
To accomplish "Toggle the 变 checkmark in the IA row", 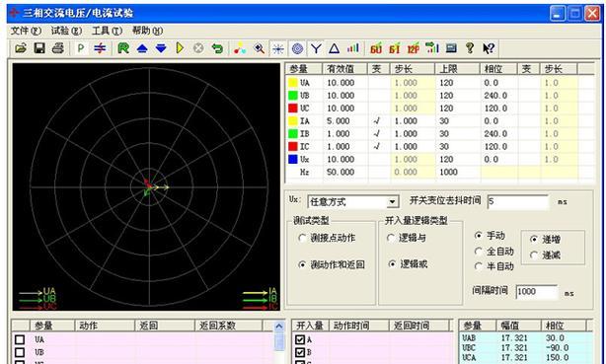I will click(x=377, y=121).
